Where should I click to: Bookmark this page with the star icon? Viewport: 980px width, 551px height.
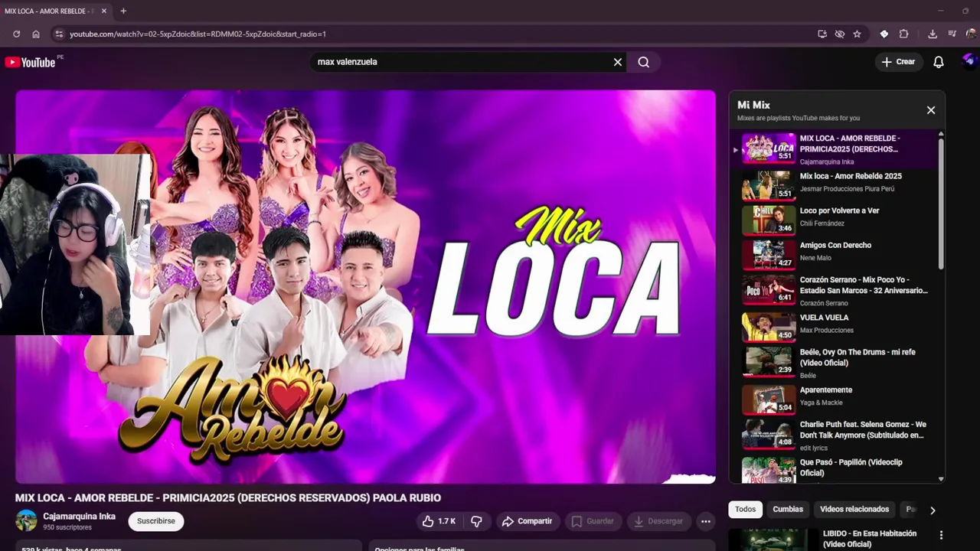[x=857, y=34]
